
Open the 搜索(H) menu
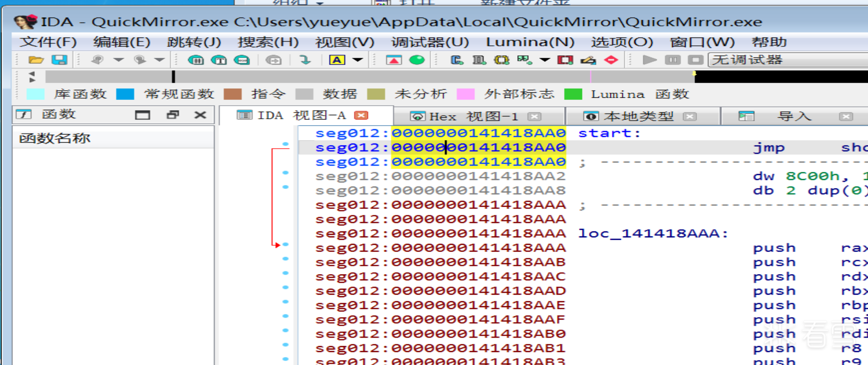click(268, 42)
